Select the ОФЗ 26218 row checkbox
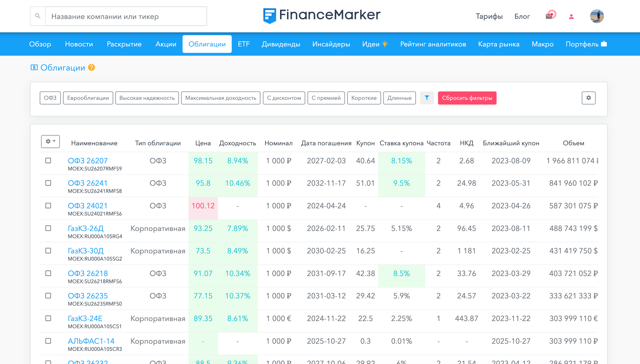This screenshot has height=364, width=640. tap(48, 273)
